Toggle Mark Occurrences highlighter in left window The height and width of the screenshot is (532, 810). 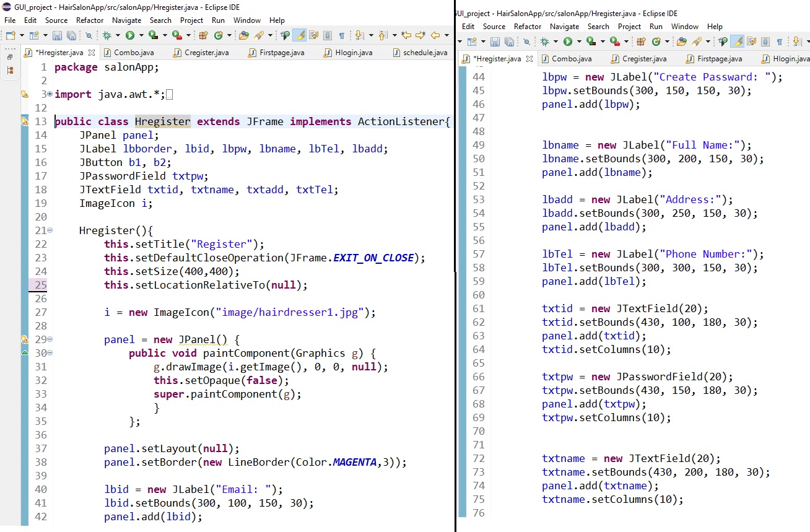point(300,35)
